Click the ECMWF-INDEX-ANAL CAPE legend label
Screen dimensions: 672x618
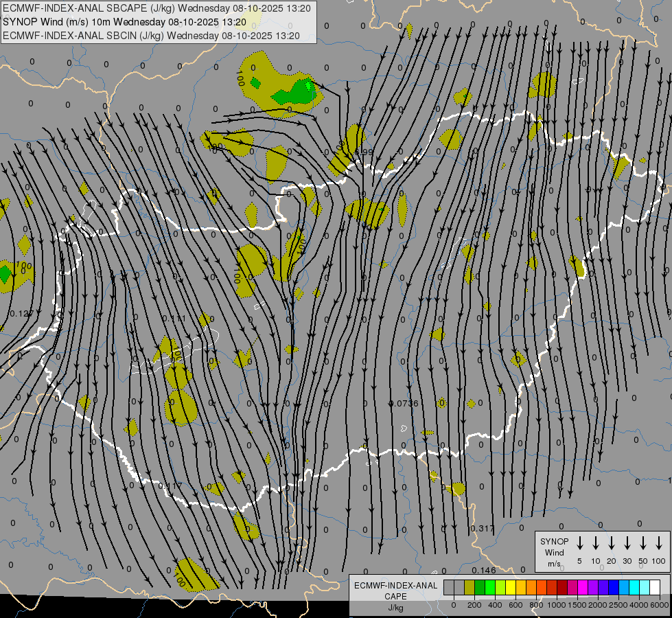click(395, 591)
